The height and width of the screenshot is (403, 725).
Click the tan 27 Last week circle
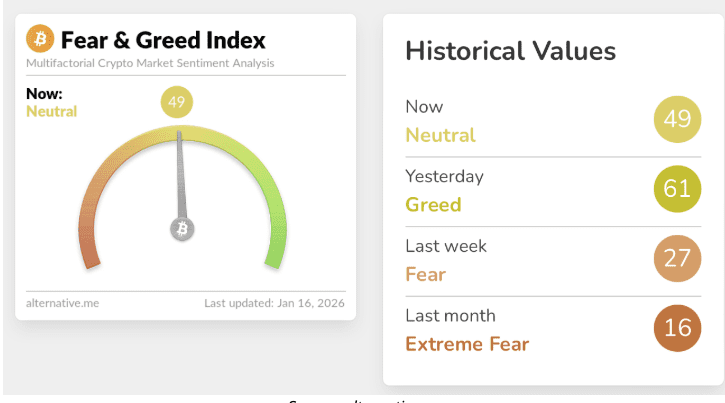(677, 259)
